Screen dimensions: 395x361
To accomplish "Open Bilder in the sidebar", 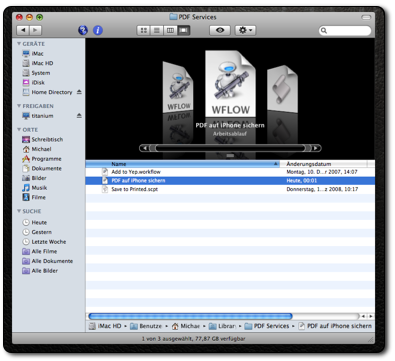I will 34,178.
